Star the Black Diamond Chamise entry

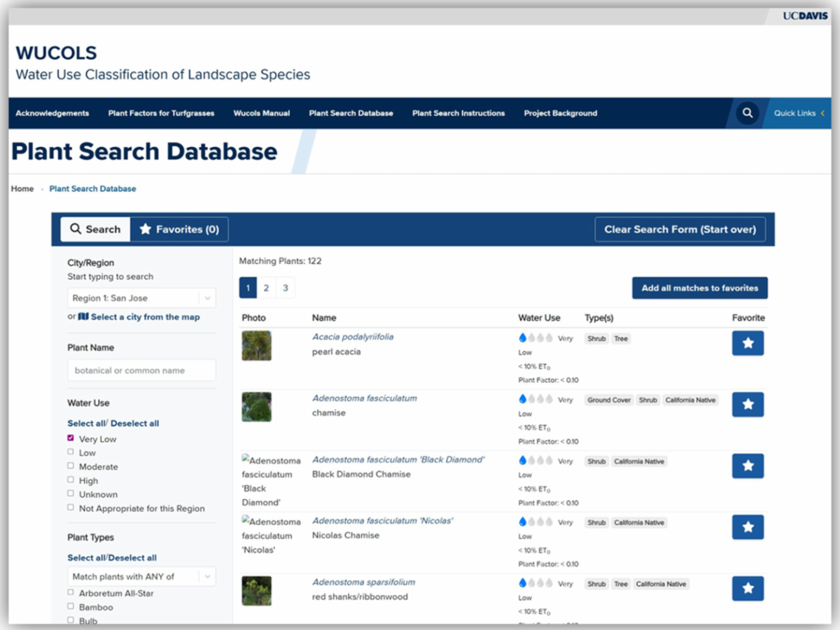pos(748,465)
